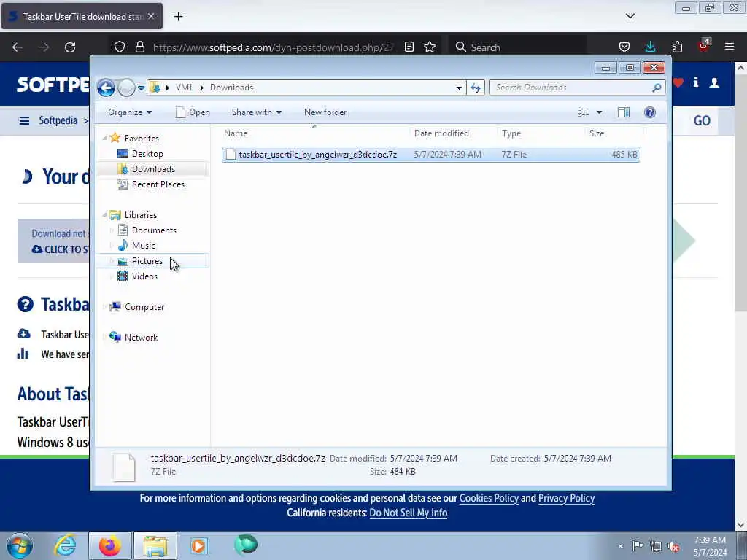Screen dimensions: 747x560
Task: Click the volume icon in system tray
Action: 673,546
